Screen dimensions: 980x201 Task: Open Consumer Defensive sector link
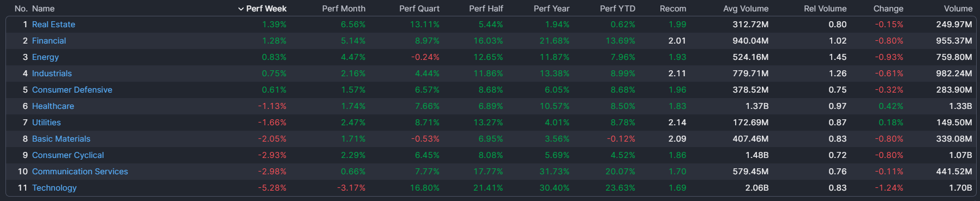click(x=72, y=90)
